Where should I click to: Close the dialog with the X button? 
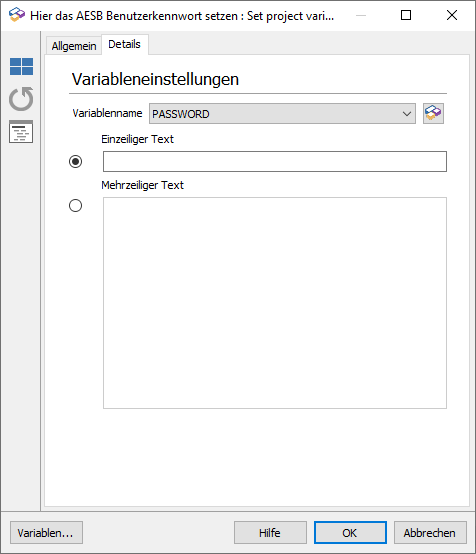[x=452, y=15]
